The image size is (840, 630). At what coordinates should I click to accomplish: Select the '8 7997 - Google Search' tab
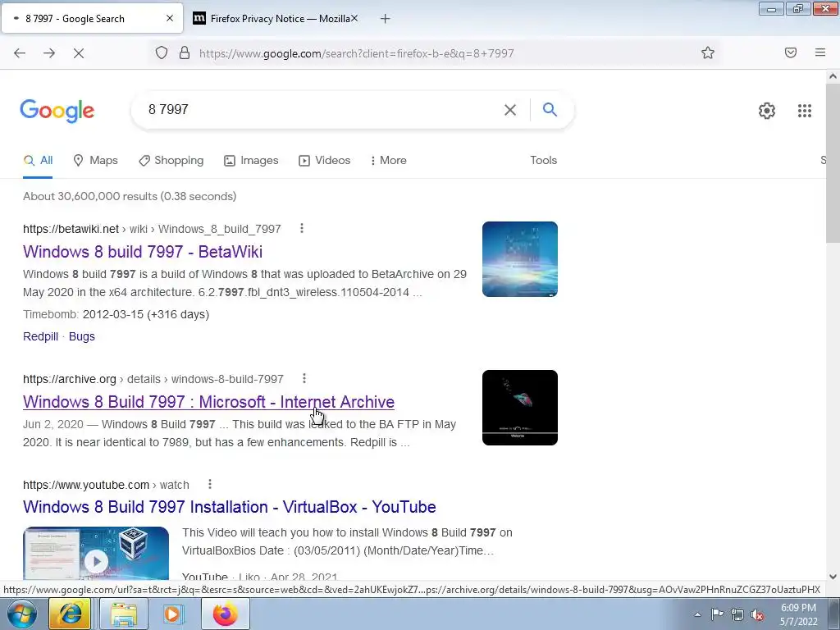tap(92, 19)
